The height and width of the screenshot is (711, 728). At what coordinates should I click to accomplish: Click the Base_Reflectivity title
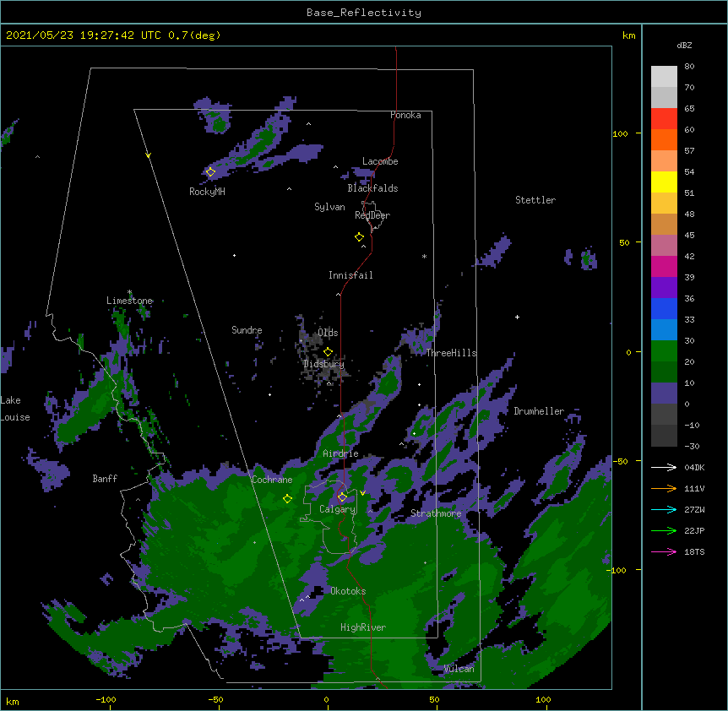364,13
